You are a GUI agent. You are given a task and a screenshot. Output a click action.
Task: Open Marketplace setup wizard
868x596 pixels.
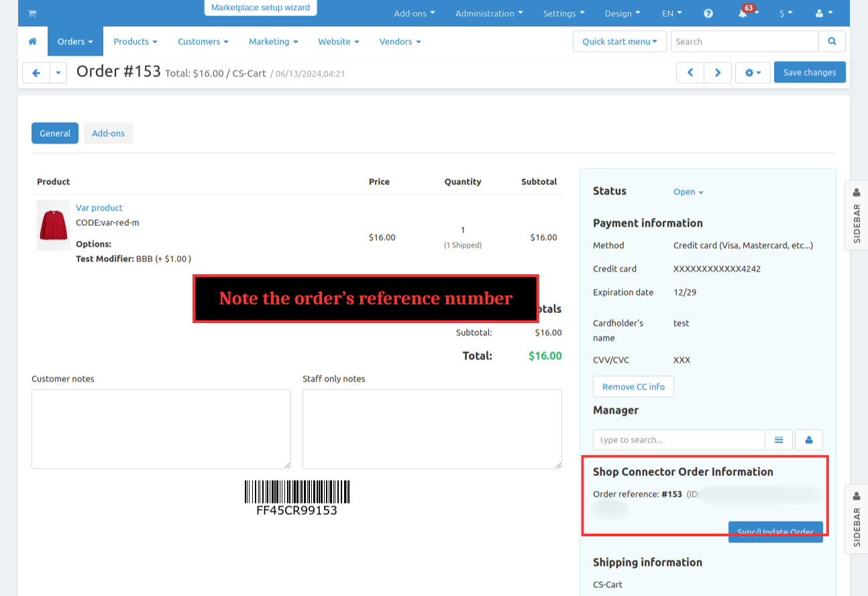point(260,8)
